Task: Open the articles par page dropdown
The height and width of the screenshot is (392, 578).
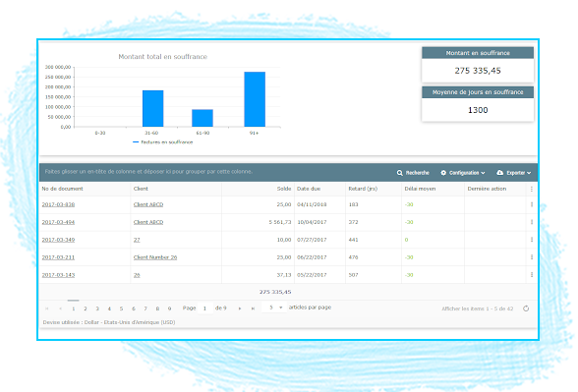Action: coord(274,308)
